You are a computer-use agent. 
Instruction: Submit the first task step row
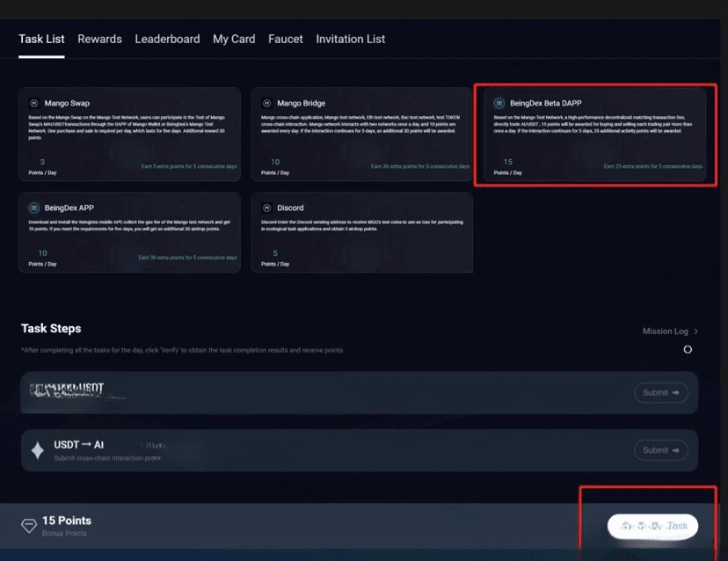click(x=660, y=393)
